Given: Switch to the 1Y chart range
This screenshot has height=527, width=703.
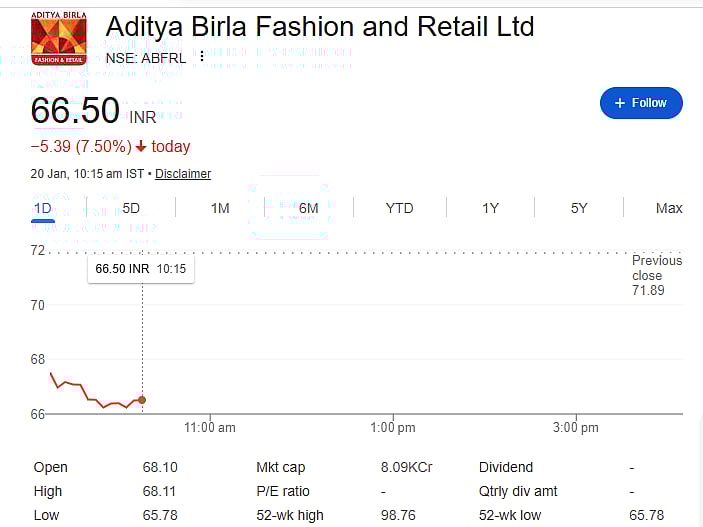Looking at the screenshot, I should click(x=490, y=208).
